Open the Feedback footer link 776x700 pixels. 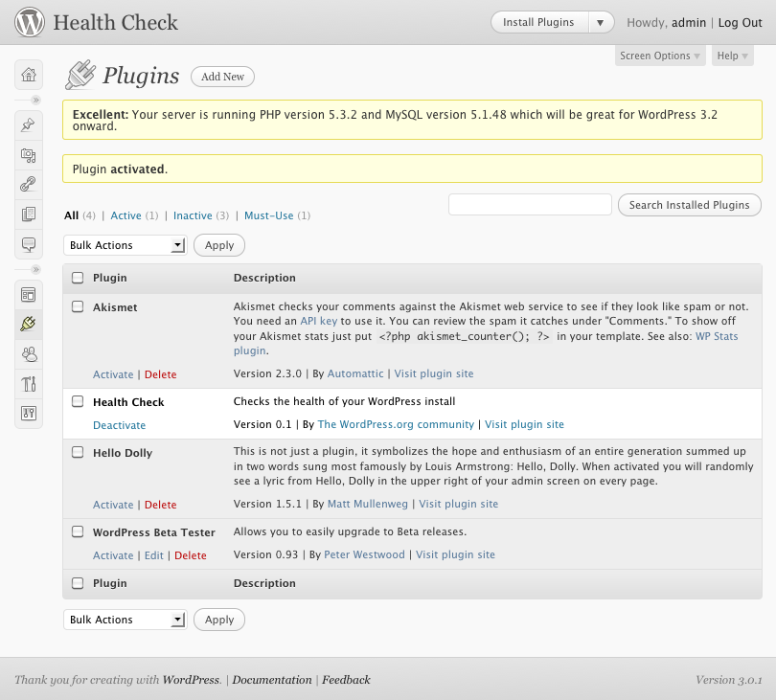[346, 680]
